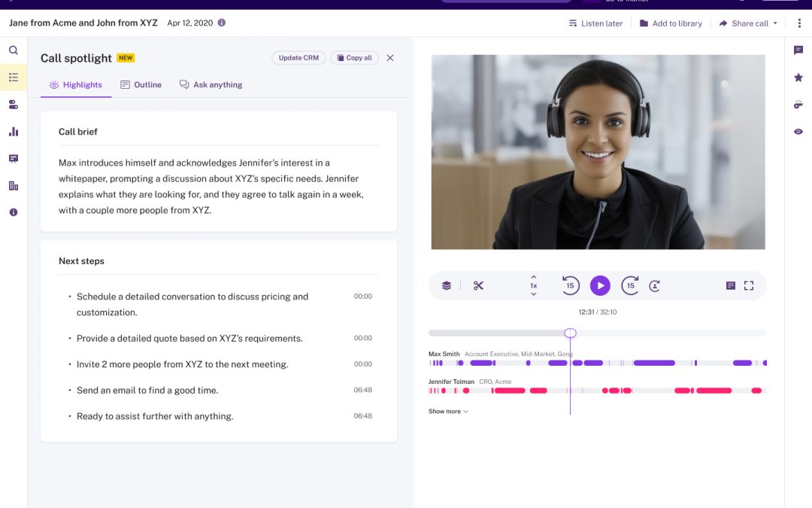
Task: Click the grey playback progress bar
Action: point(598,333)
